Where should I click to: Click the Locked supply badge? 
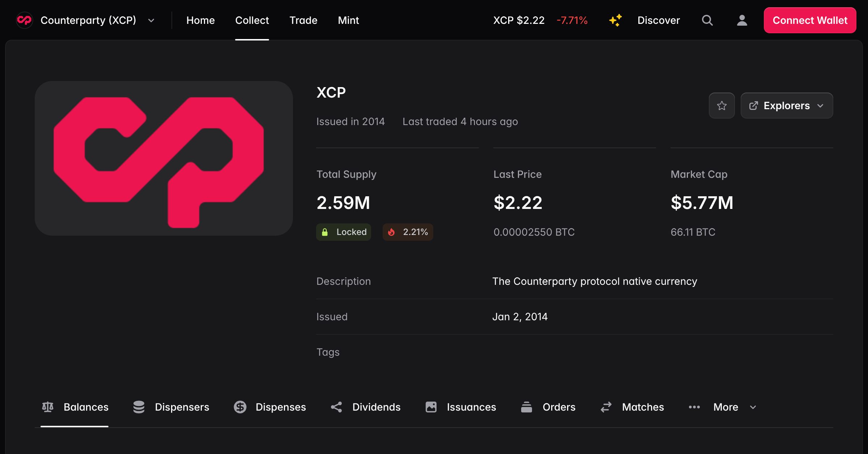[x=343, y=232]
